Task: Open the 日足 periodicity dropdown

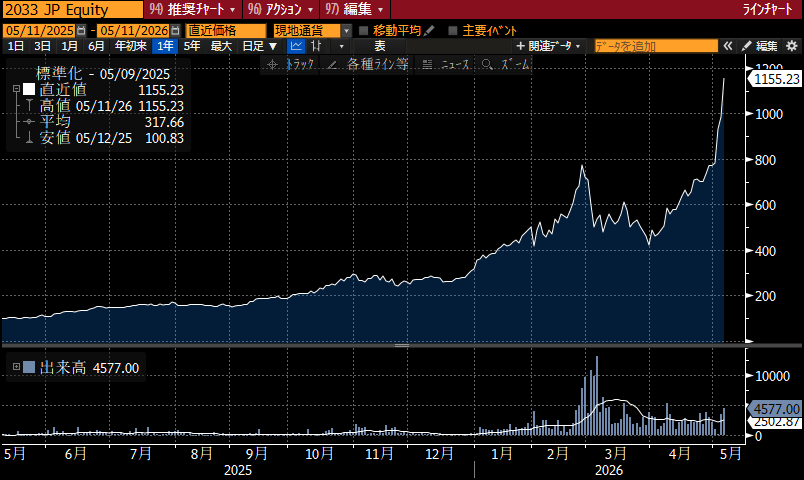Action: pyautogui.click(x=259, y=46)
